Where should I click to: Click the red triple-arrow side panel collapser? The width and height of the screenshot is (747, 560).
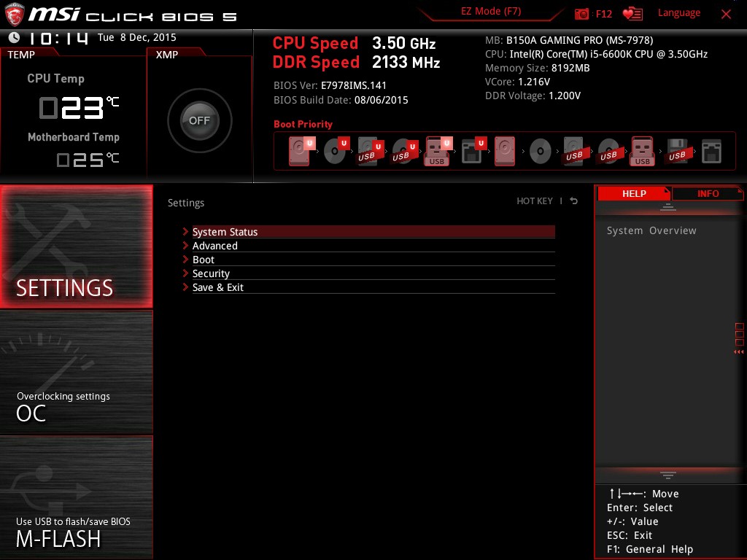coord(738,352)
